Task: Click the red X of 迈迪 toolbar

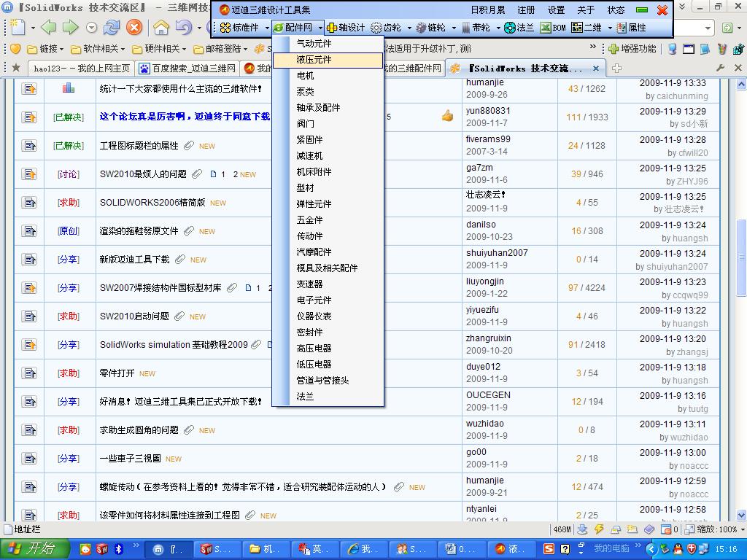Action: tap(662, 9)
